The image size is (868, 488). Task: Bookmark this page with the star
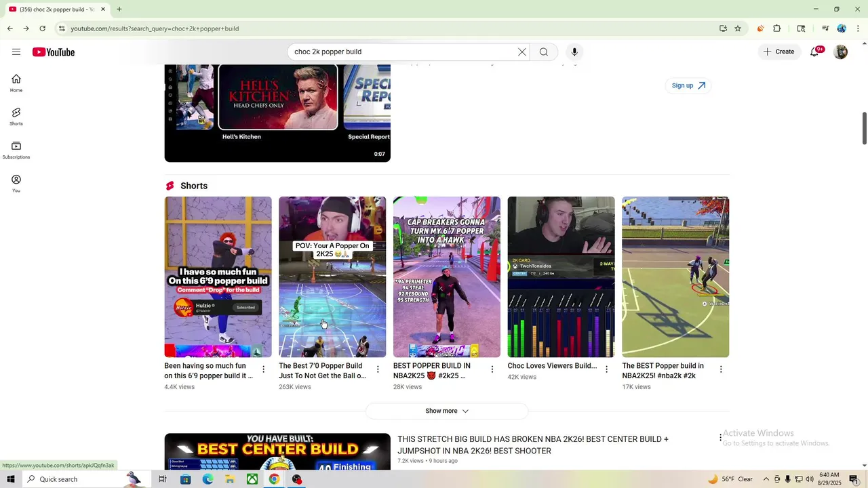tap(738, 28)
